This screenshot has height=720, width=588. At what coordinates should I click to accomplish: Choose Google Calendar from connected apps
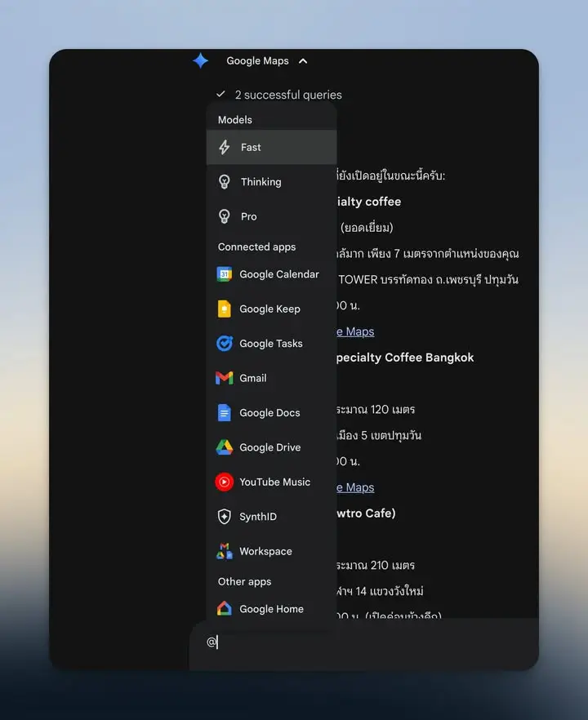tap(271, 274)
